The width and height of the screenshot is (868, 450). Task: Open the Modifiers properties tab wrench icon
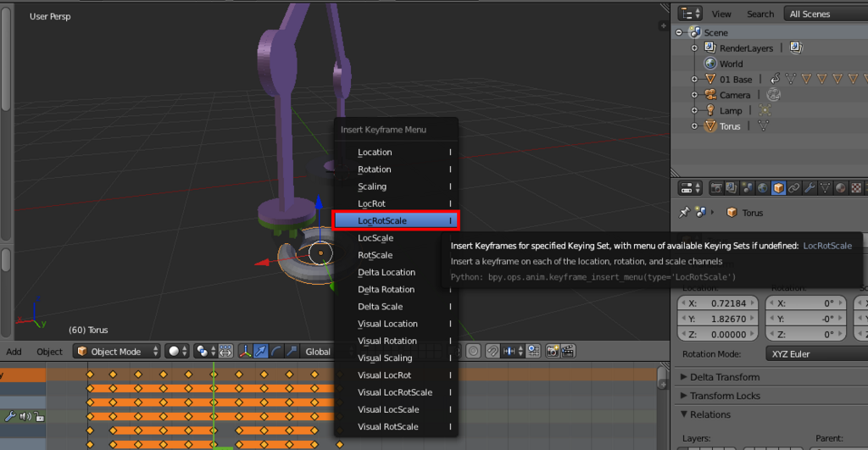(810, 188)
